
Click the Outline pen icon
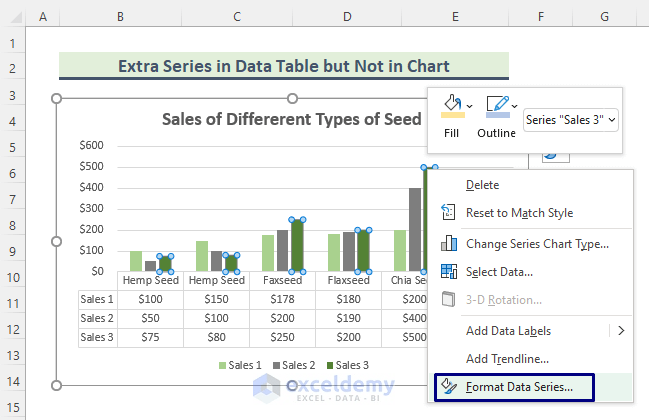pyautogui.click(x=498, y=103)
